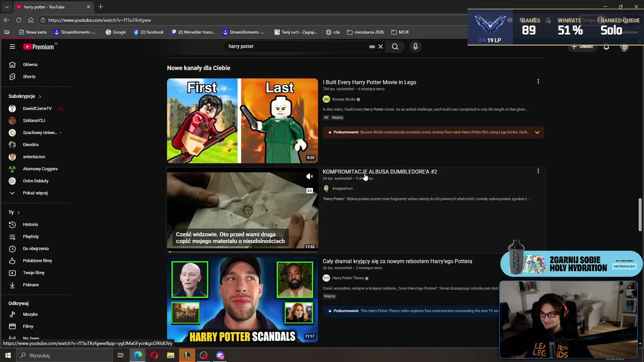Seek the inline preview progress bar
The width and height of the screenshot is (644, 362).
[243, 250]
